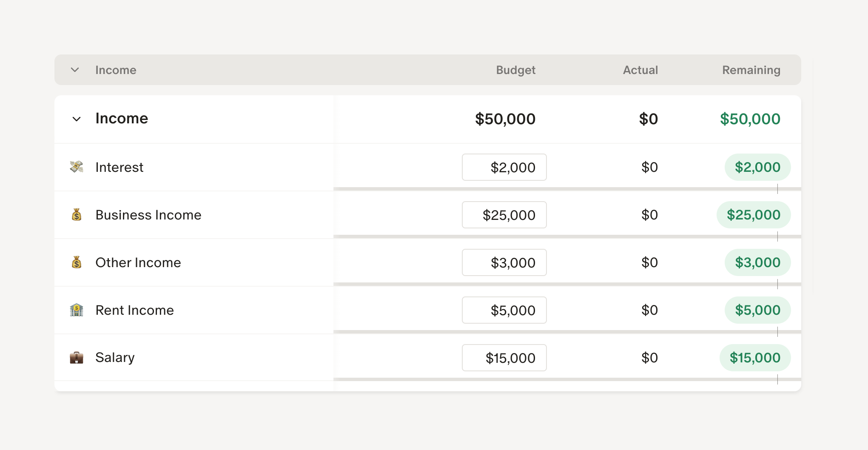
Task: Click the flying money Interest icon
Action: click(77, 167)
